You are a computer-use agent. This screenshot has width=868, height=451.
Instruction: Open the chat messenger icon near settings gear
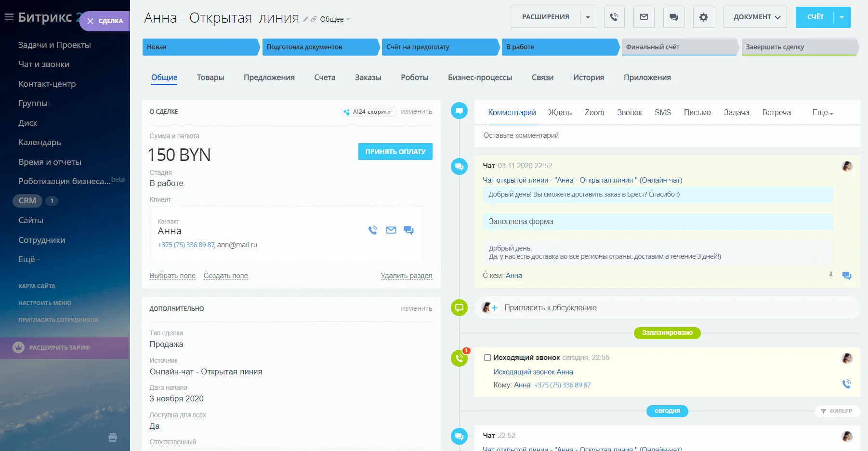click(673, 17)
